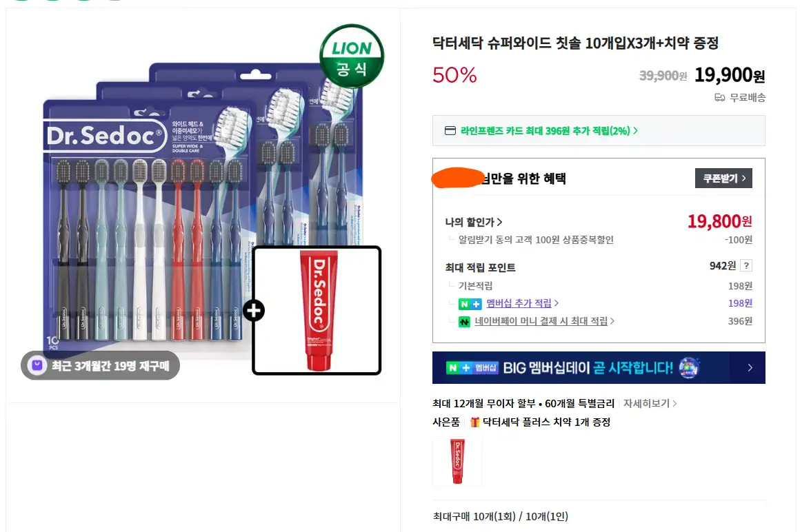Click the free shipping truck icon
The width and height of the screenshot is (811, 532).
tap(719, 98)
